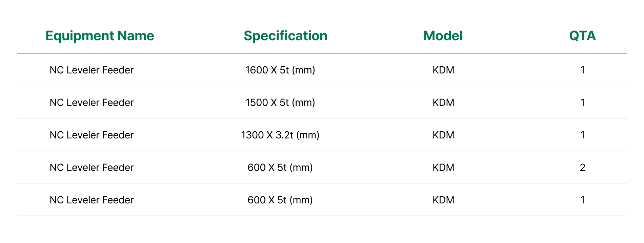This screenshot has height=243, width=644.
Task: Select the 1600 X 5t (mm) specification cell
Action: pyautogui.click(x=280, y=70)
